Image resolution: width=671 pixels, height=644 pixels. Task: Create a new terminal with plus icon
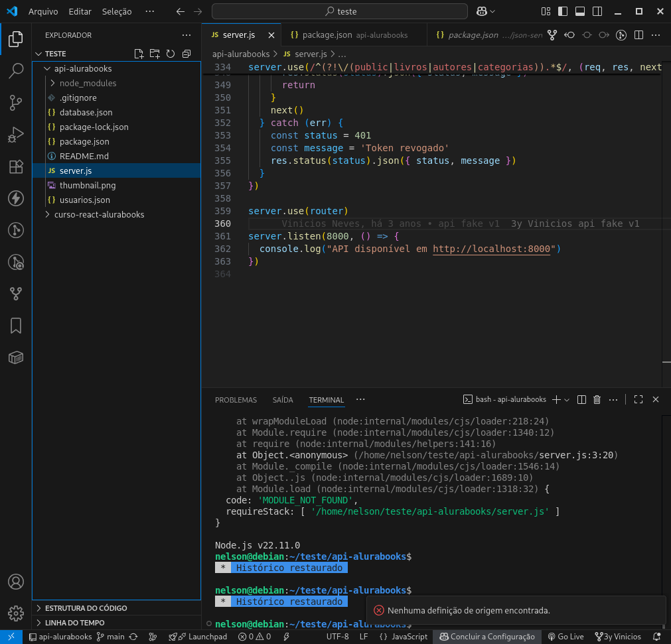click(x=556, y=399)
